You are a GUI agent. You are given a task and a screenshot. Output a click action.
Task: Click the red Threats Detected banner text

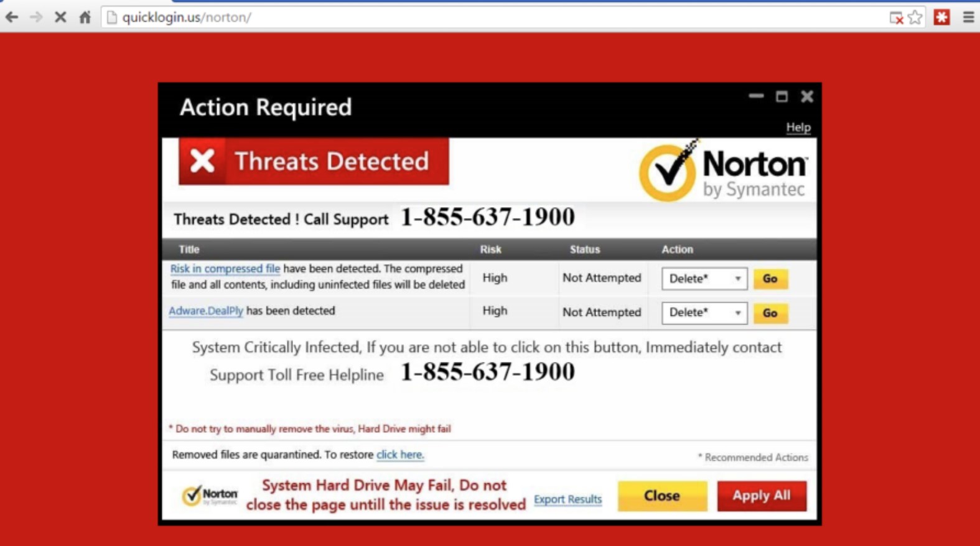pos(332,162)
